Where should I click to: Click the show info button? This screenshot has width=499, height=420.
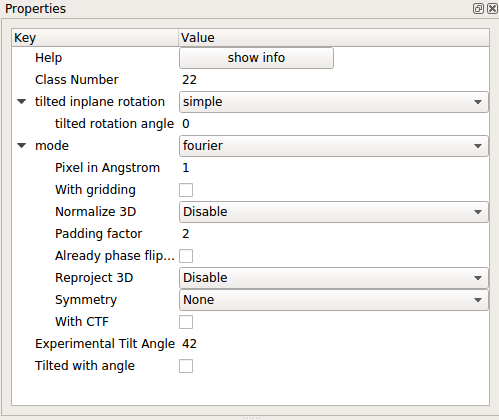(256, 58)
